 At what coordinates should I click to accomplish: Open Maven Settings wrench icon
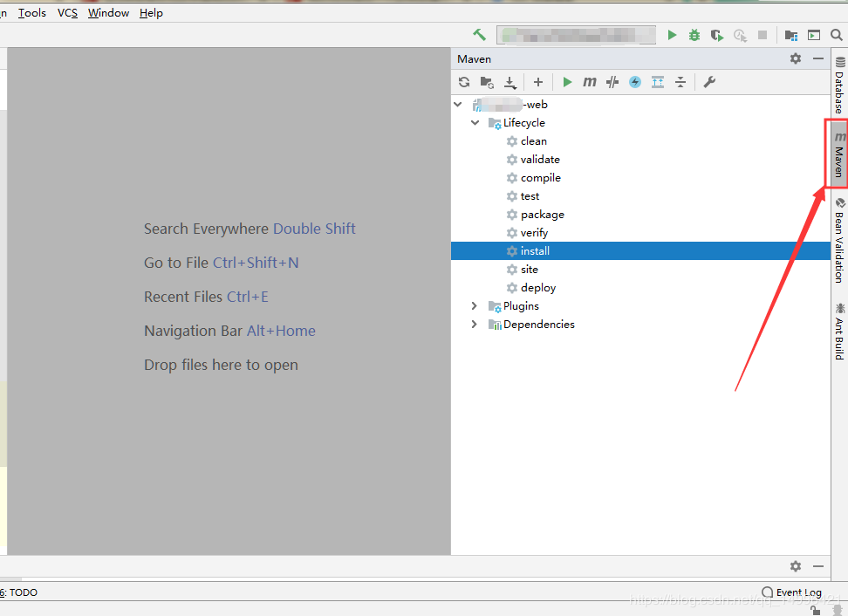(x=709, y=82)
